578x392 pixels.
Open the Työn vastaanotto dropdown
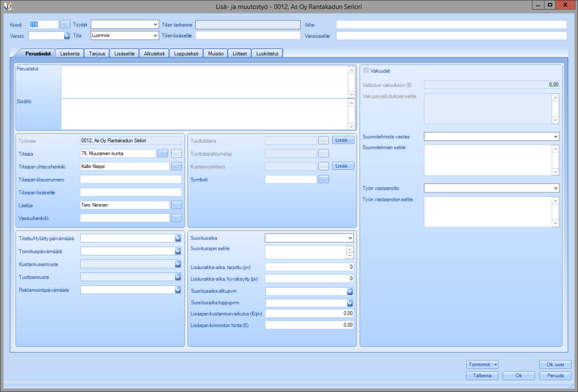555,188
